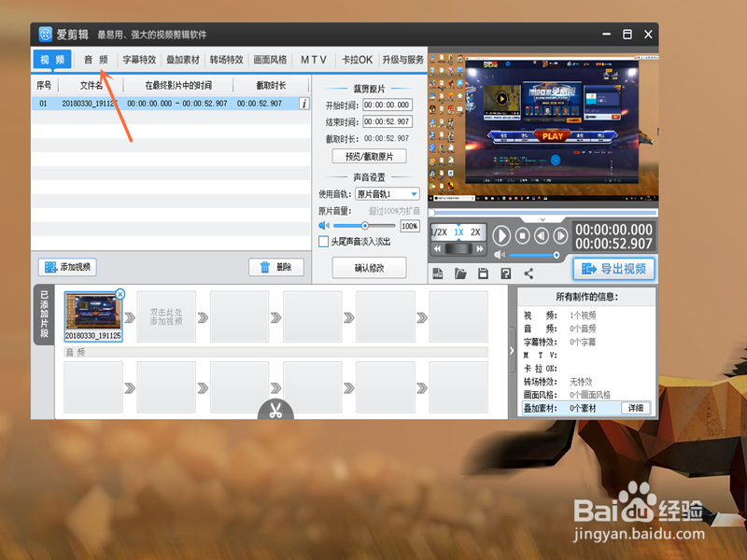This screenshot has height=560, width=747.
Task: Click the save project icon
Action: click(483, 273)
